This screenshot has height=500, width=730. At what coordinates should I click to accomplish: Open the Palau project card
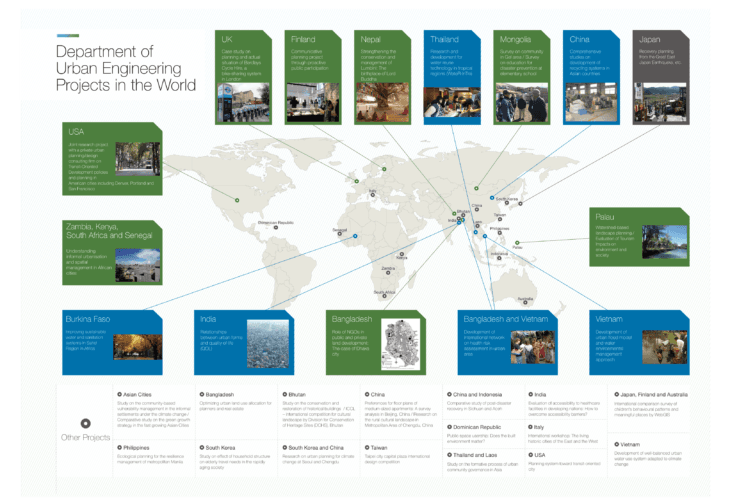click(639, 237)
